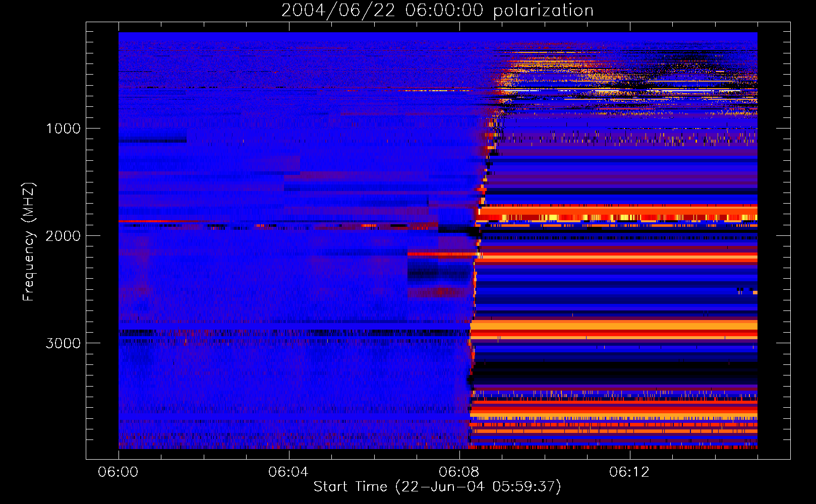Click the plot title '2004/06/22 06:00:00 polarization'
816x504 pixels.
[x=437, y=11]
